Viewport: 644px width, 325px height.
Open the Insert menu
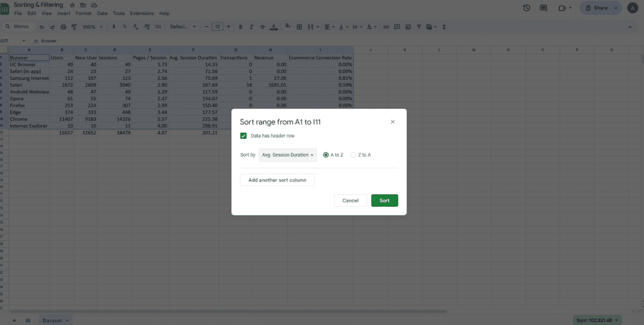[64, 14]
